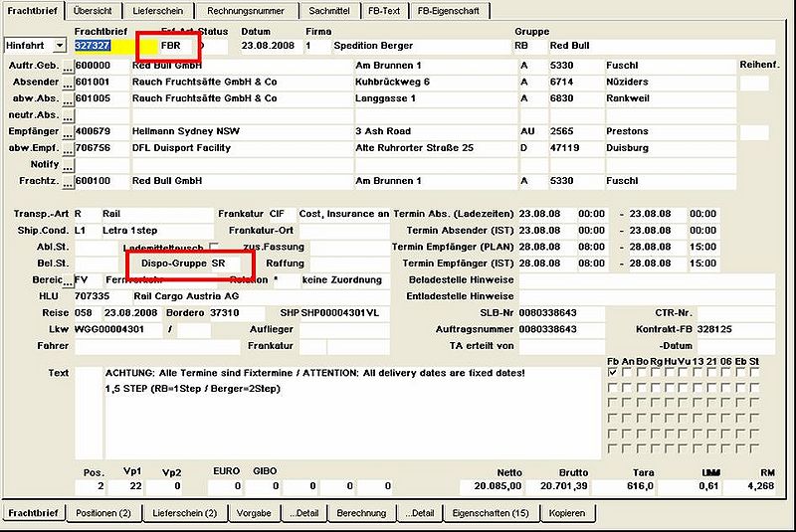Open Empfänger lookup ellipsis button
The height and width of the screenshot is (532, 796).
(68, 132)
